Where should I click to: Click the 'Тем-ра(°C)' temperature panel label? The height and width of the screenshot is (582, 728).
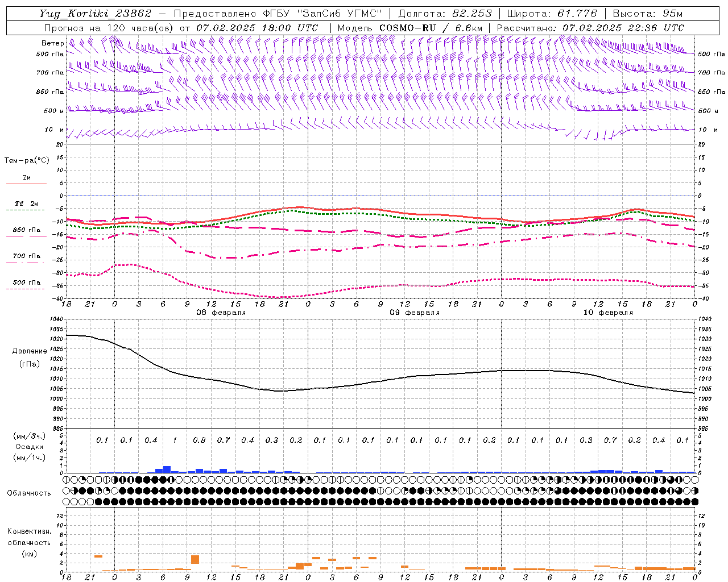click(27, 161)
